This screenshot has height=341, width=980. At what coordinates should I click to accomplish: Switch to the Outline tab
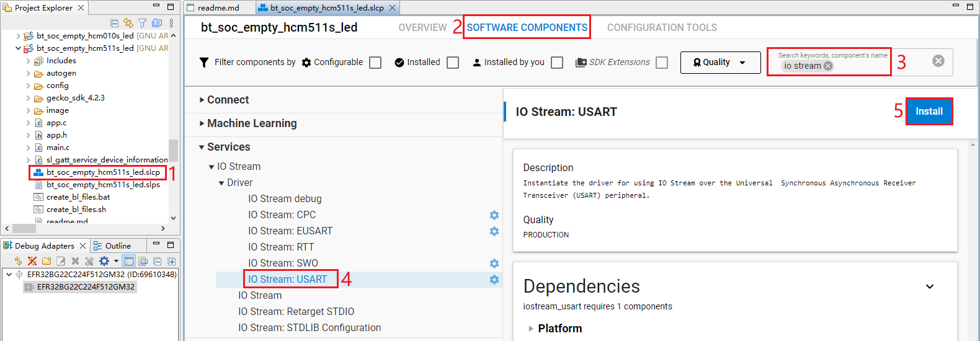coord(117,246)
